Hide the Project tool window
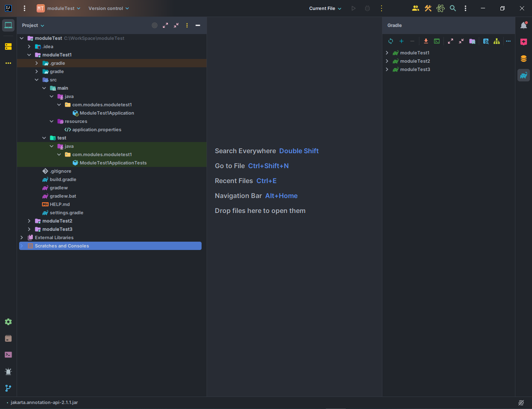This screenshot has width=532, height=409. pos(198,25)
